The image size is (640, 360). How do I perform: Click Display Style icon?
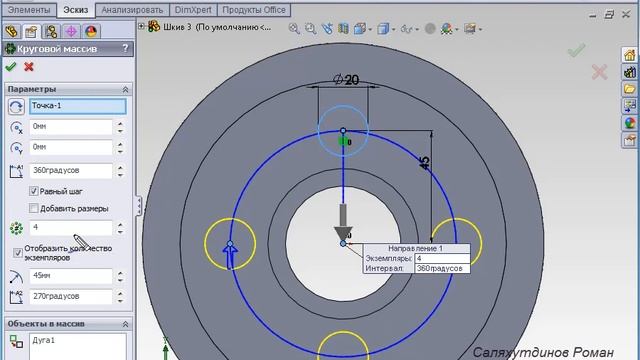point(383,29)
